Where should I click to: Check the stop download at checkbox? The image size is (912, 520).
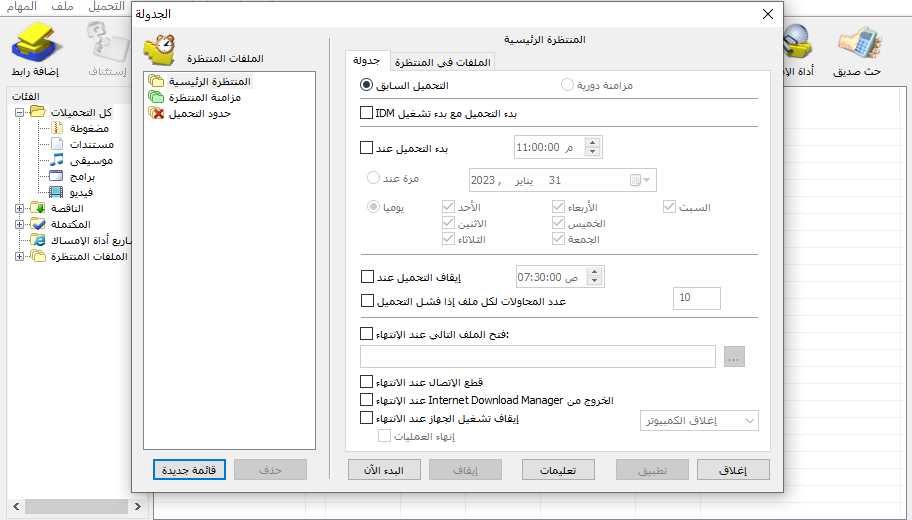click(367, 277)
